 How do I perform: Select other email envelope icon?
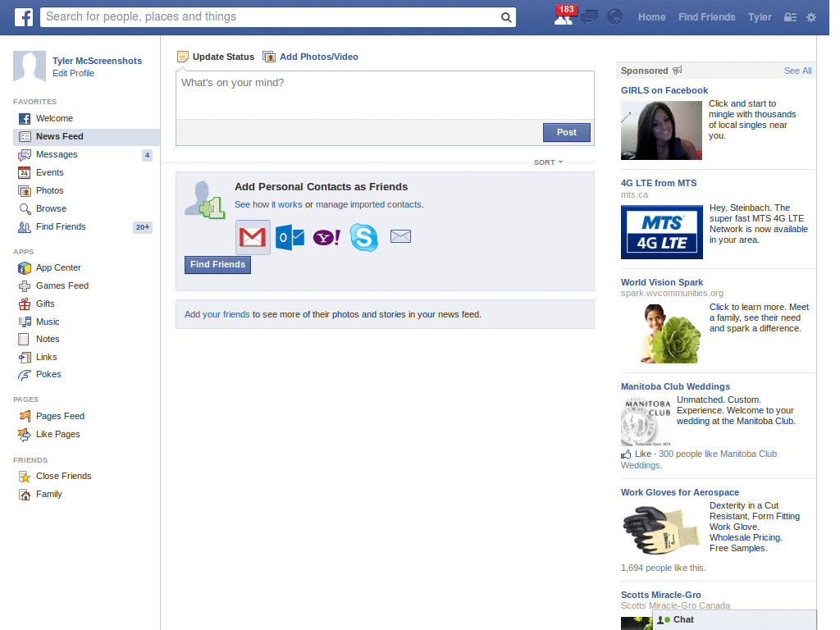coord(400,236)
